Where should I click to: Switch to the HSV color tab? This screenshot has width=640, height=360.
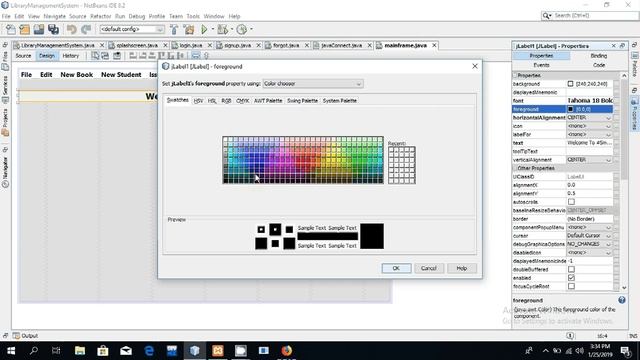(x=198, y=100)
